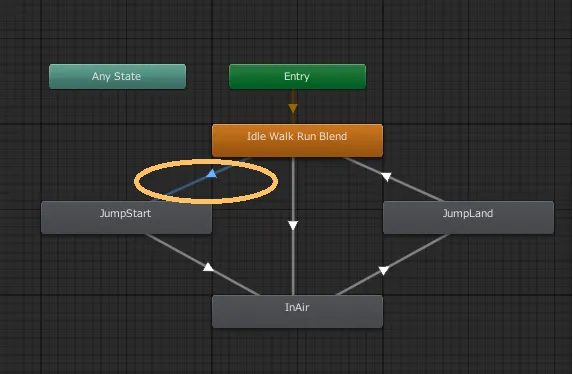The image size is (573, 374).
Task: Click the transition arrowhead between InAir and JumpLand
Action: coord(383,271)
